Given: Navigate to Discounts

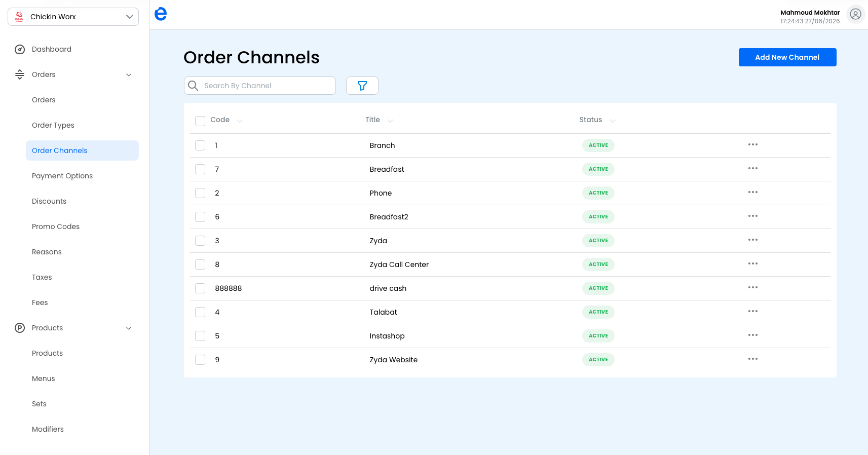Looking at the screenshot, I should tap(49, 201).
